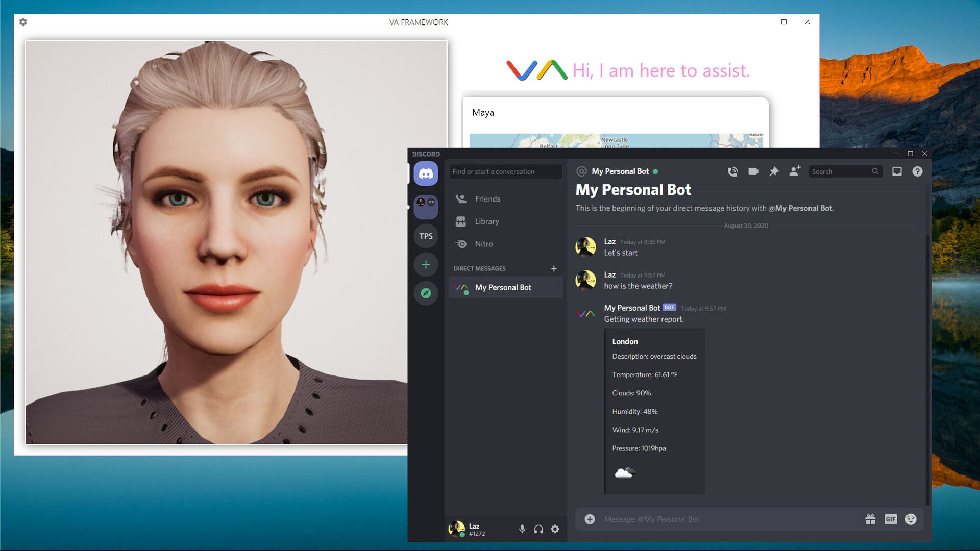Open the GIF picker
Image resolution: width=980 pixels, height=551 pixels.
[891, 519]
